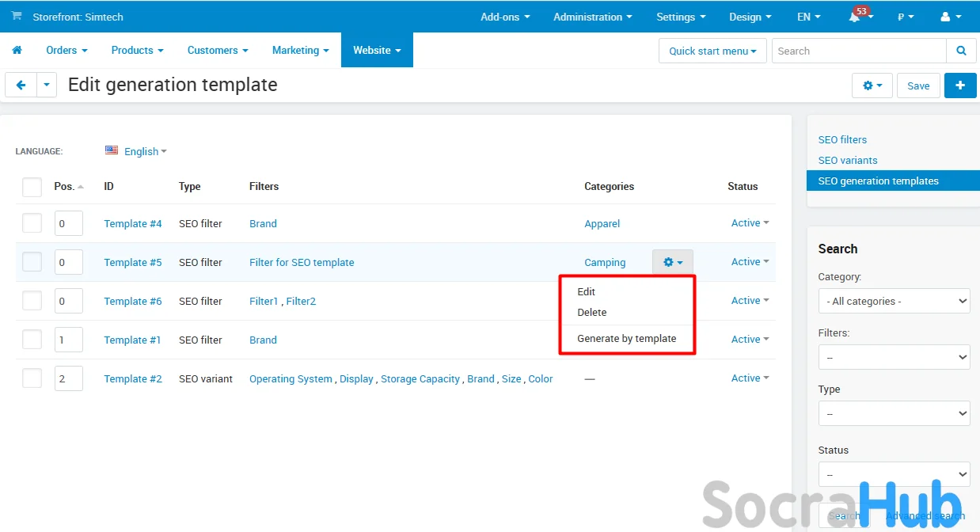Click the search magnifier icon

point(961,51)
